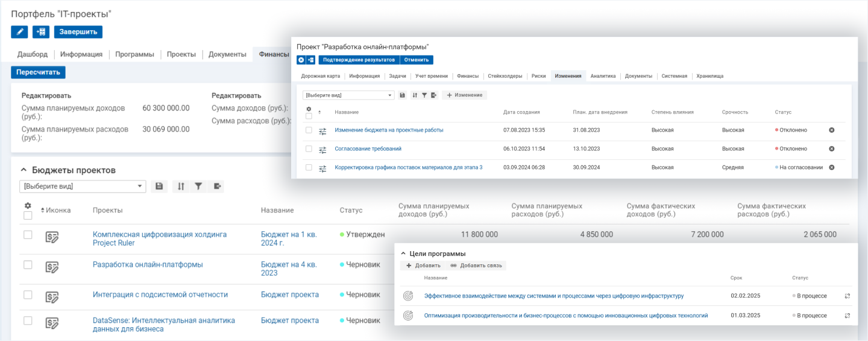Screen dimensions: 868x341
Task: Open the Интеграция с подсистемой отчетности link
Action: point(160,295)
